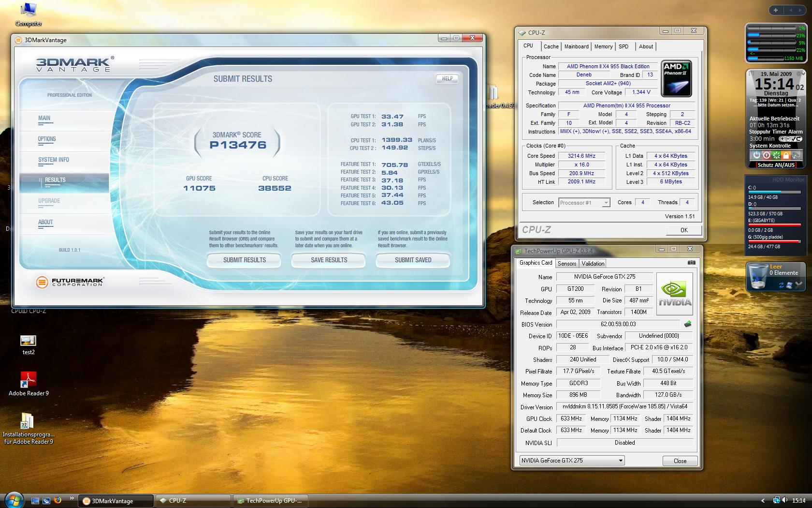Click the GPU-Z screenshot camera icon
The height and width of the screenshot is (508, 812).
pos(692,263)
